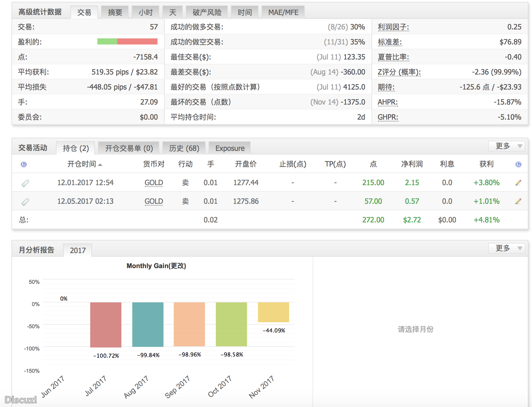Viewport: 532px width, 407px height.
Task: Edit the 12.01.2017 12:54 trade with pencil
Action: [x=518, y=182]
